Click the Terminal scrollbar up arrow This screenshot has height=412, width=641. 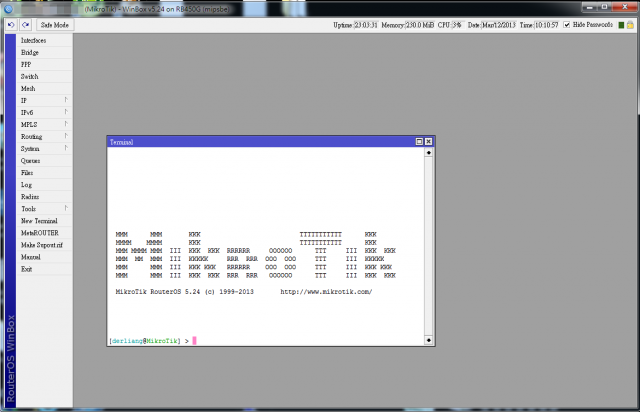428,152
